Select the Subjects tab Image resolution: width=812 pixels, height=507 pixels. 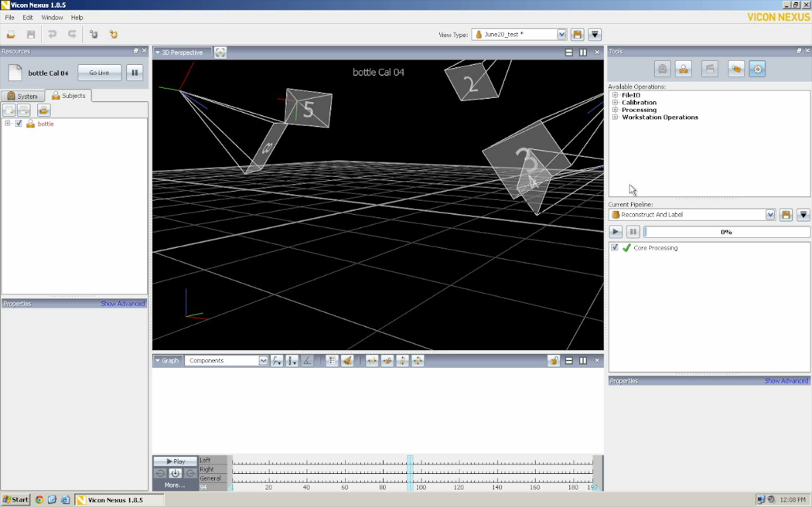68,96
